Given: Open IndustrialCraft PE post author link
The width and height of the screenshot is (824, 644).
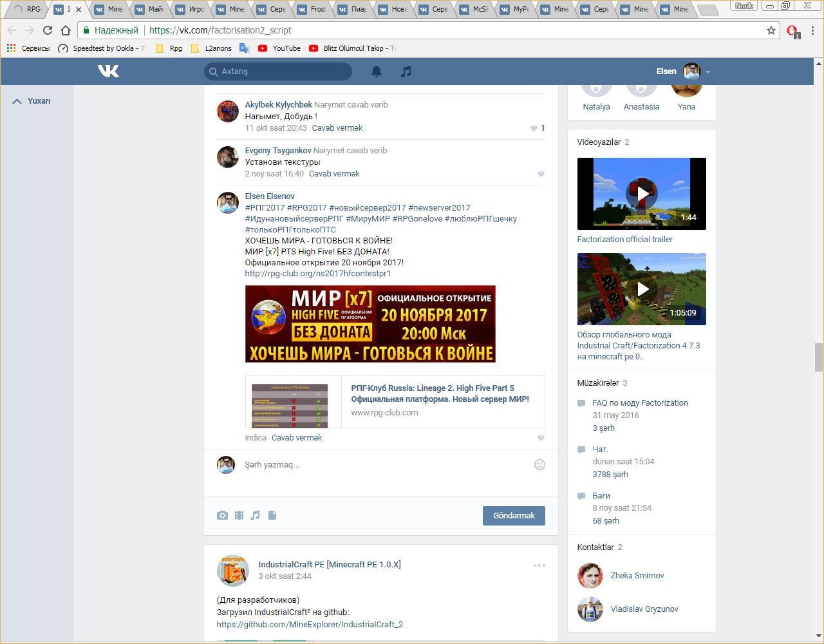Looking at the screenshot, I should [330, 565].
